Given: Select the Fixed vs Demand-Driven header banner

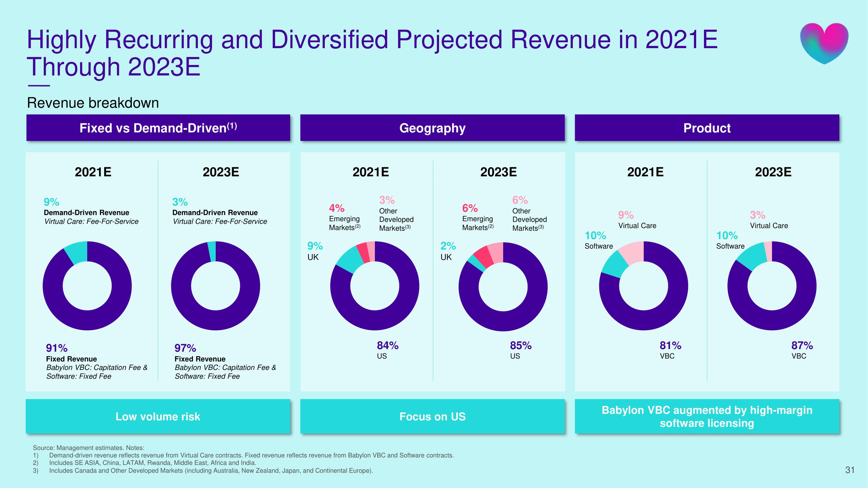Looking at the screenshot, I should [158, 128].
